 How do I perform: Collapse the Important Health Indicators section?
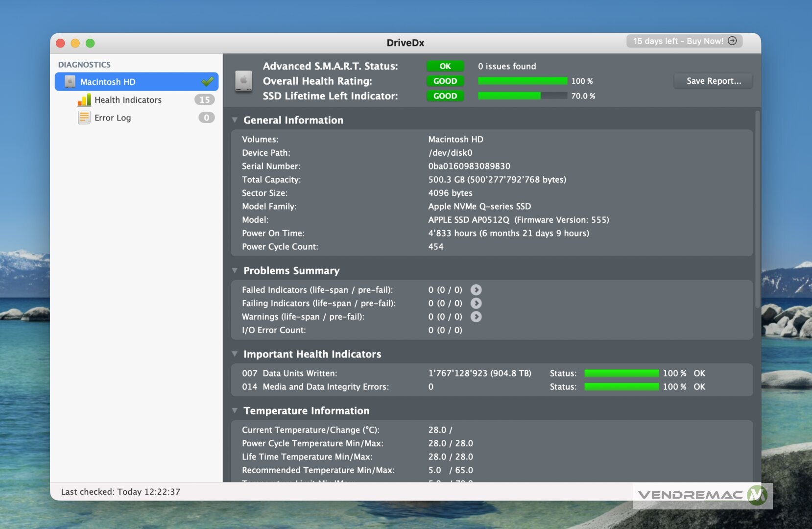[235, 354]
